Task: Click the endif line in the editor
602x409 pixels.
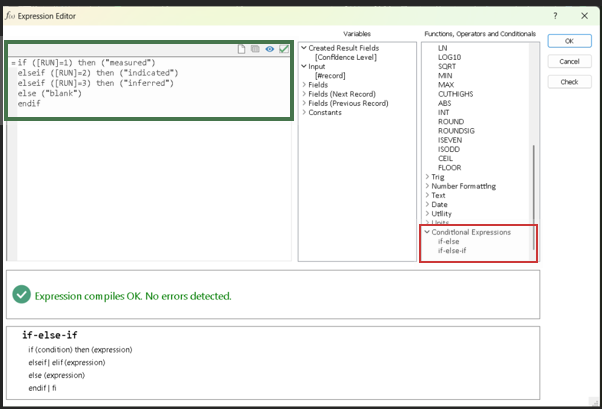Action: coord(29,104)
